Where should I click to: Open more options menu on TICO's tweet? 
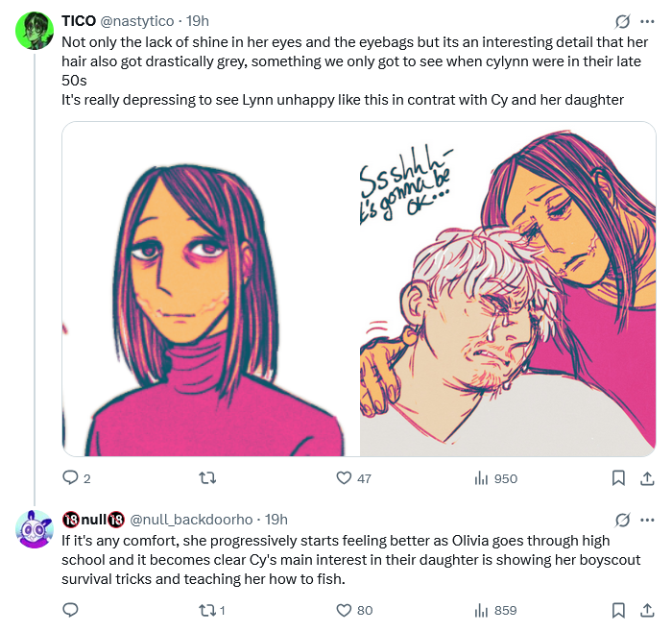[647, 21]
